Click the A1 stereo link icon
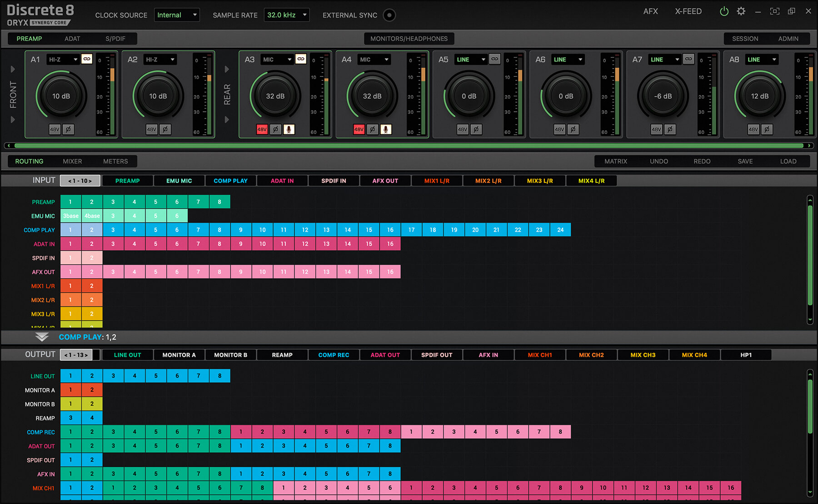The image size is (818, 504). [x=87, y=59]
